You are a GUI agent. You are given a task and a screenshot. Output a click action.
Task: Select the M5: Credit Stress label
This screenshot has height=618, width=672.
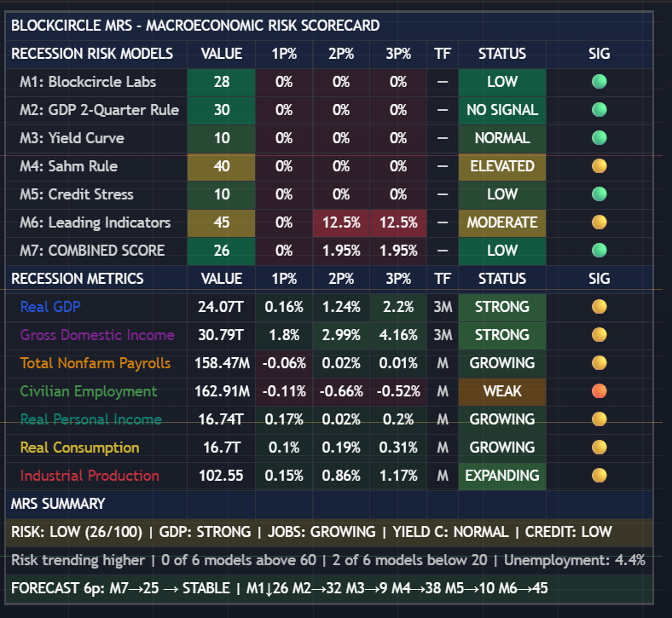point(76,194)
